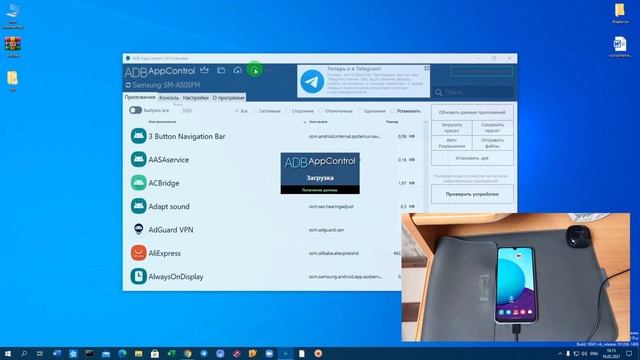Open Telegram from the taskbar
The width and height of the screenshot is (640, 360).
click(x=204, y=353)
